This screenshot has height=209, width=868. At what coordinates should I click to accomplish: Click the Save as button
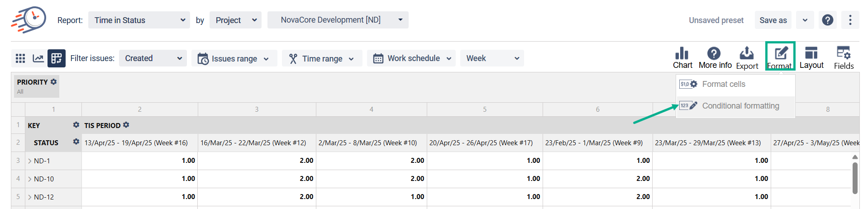pyautogui.click(x=773, y=20)
